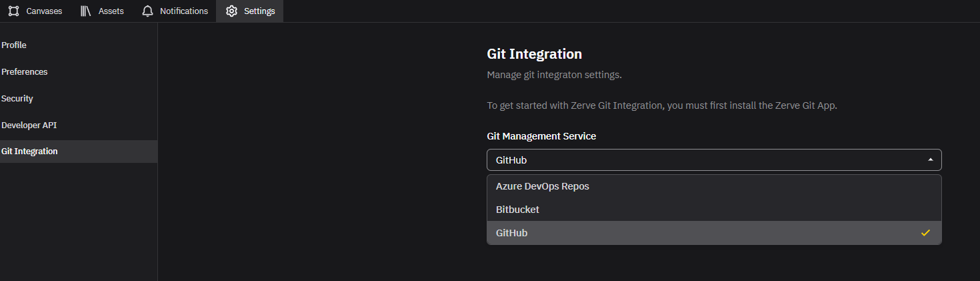The width and height of the screenshot is (980, 281).
Task: Open the Developer API section
Action: click(x=29, y=125)
